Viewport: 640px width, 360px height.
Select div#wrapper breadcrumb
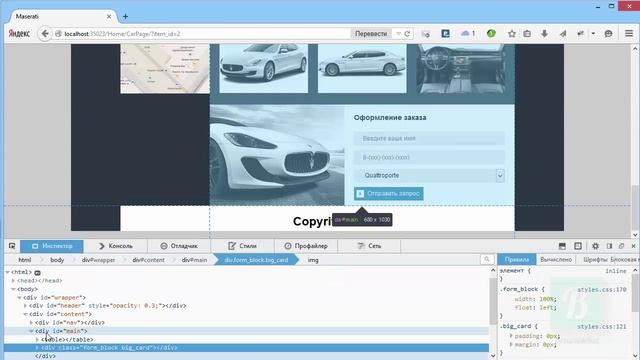pyautogui.click(x=98, y=260)
